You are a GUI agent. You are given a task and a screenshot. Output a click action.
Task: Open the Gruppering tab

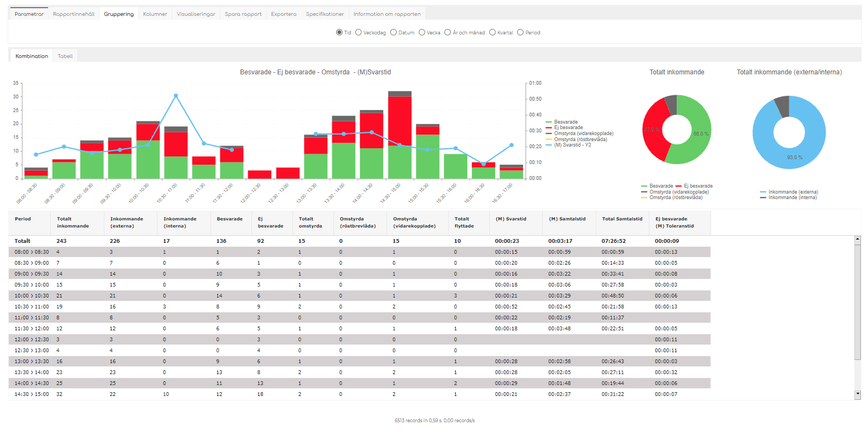point(119,14)
